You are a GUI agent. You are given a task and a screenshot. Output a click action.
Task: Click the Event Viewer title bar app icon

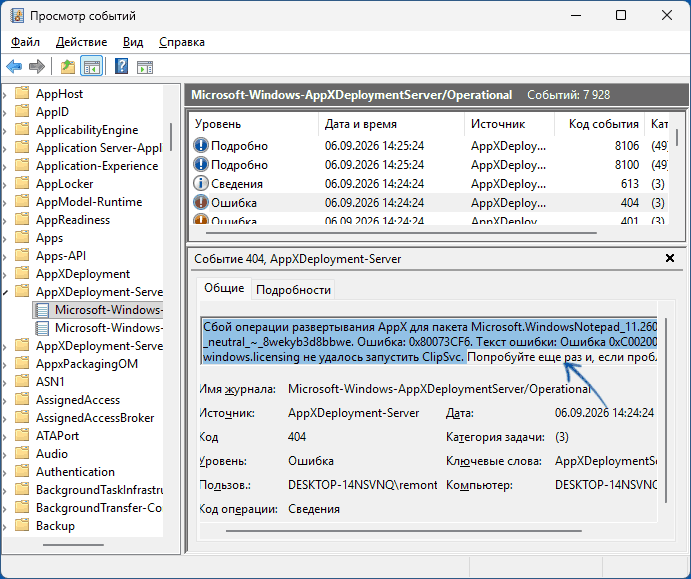(17, 16)
